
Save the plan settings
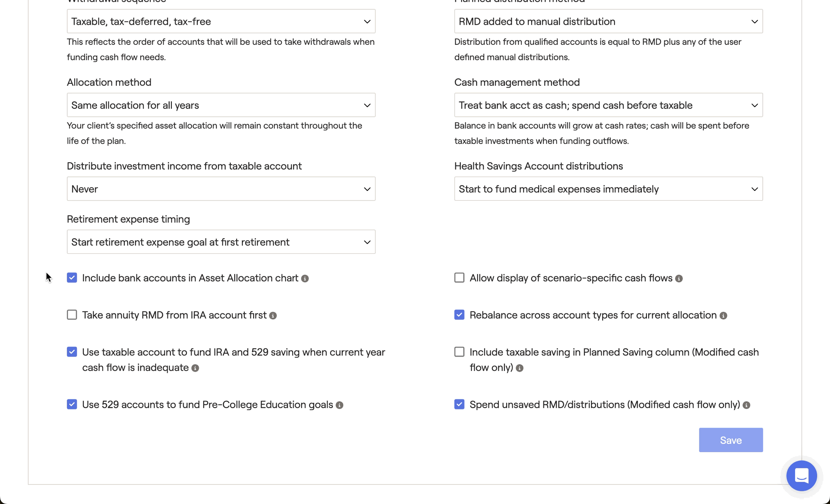tap(731, 440)
